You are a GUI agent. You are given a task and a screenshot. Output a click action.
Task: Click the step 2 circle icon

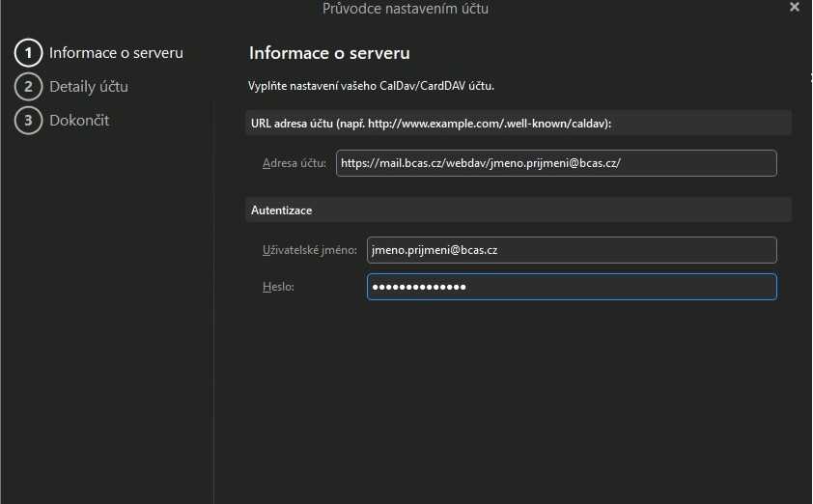click(x=29, y=87)
